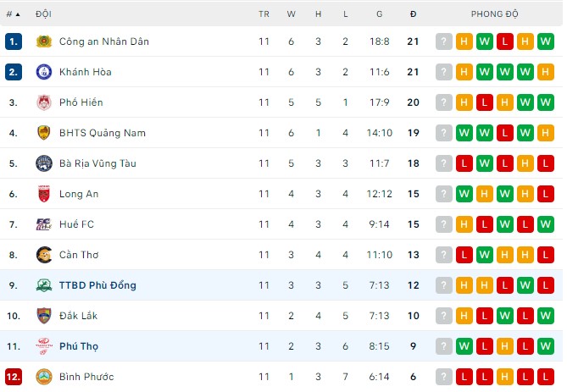Click the ĐỘI column header
The height and width of the screenshot is (392, 567).
coord(42,14)
